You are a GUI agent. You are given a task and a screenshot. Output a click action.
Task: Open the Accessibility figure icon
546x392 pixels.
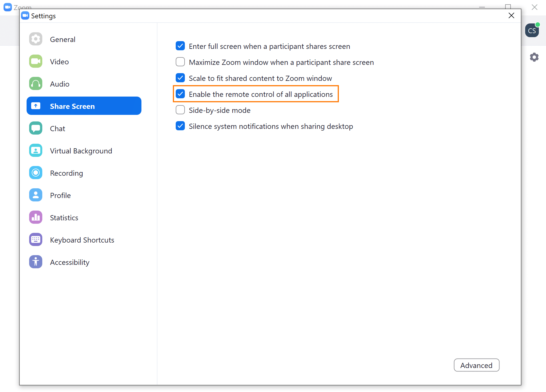[x=36, y=262]
